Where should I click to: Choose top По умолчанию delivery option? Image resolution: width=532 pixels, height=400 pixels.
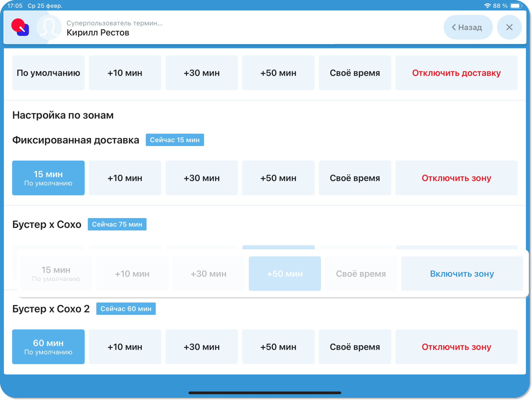click(48, 73)
